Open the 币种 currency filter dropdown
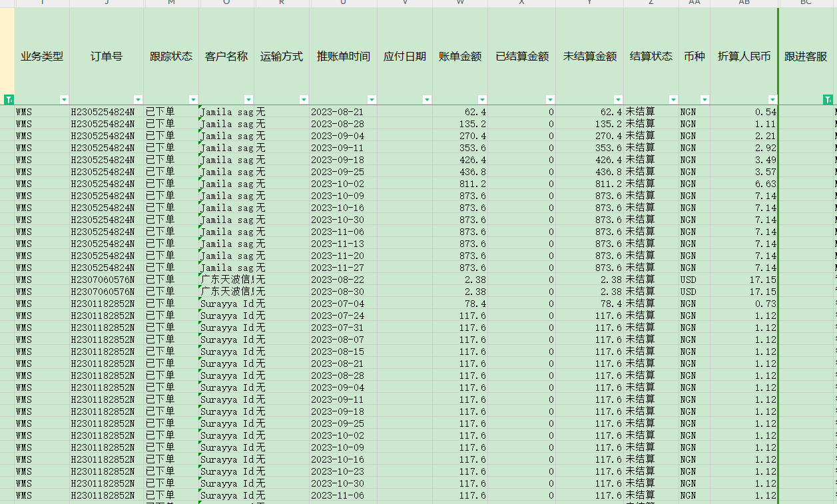The height and width of the screenshot is (504, 837). [x=704, y=99]
